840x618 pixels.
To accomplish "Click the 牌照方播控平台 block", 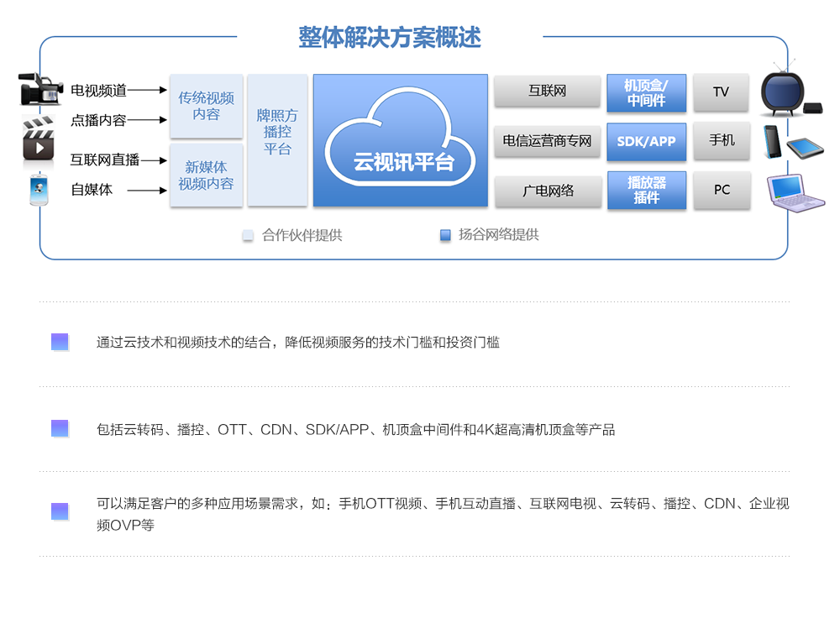I will click(277, 140).
